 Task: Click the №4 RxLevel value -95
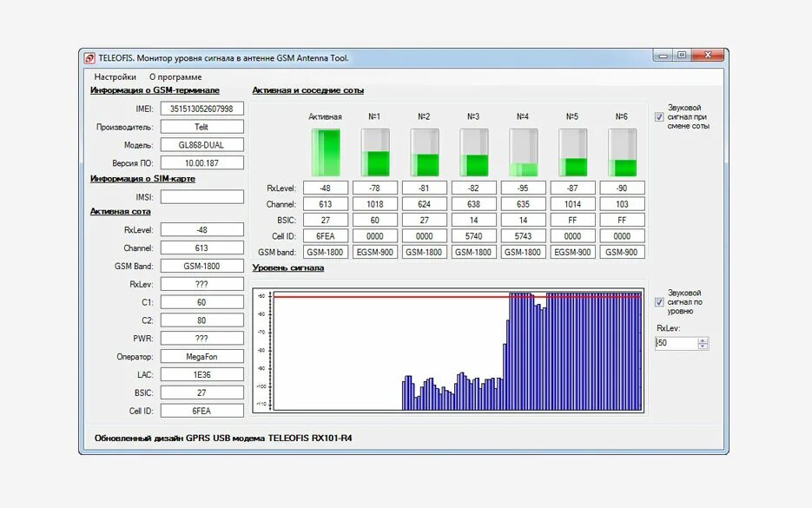point(523,188)
